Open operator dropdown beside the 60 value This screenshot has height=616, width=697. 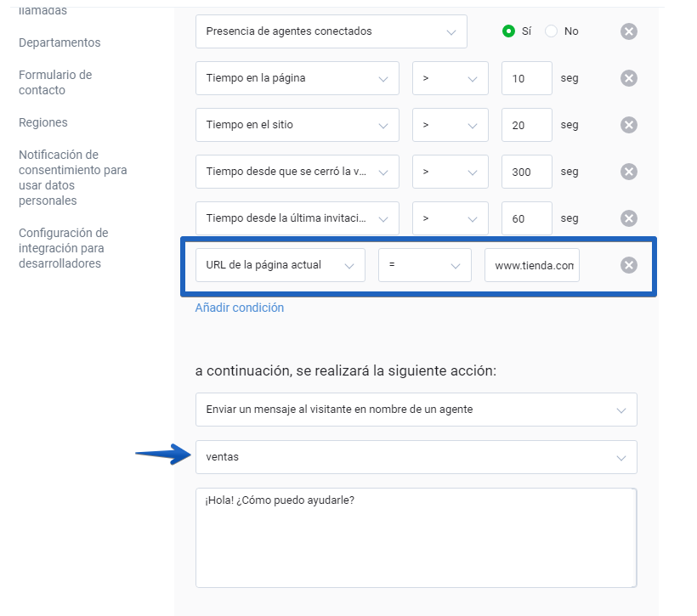click(x=450, y=218)
